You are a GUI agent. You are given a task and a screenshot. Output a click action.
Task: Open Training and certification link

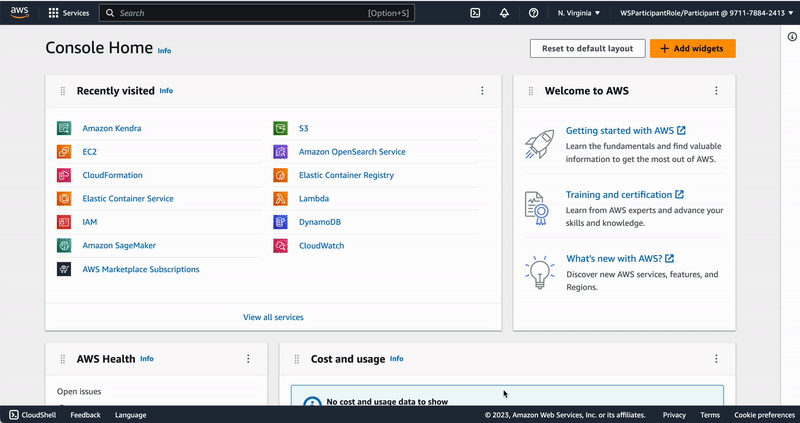coord(624,194)
